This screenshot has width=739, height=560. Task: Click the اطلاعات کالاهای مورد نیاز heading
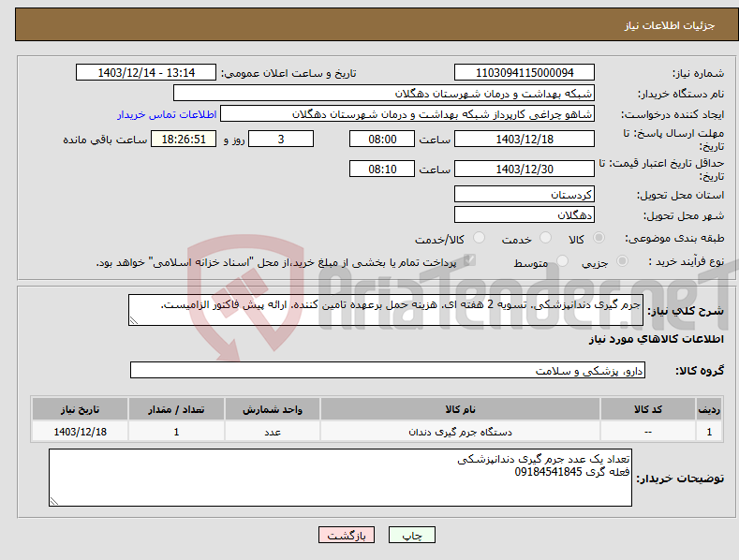click(x=656, y=339)
